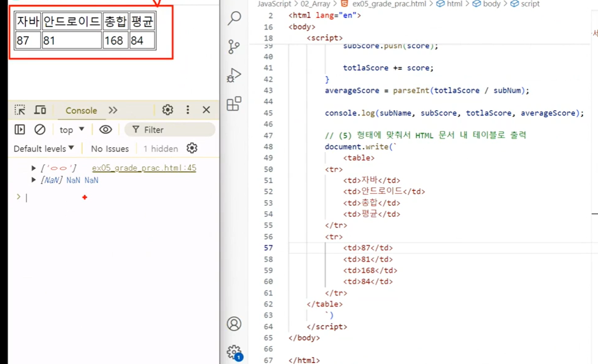The width and height of the screenshot is (598, 364).
Task: Activate DevTools inspect element picker
Action: pyautogui.click(x=20, y=110)
